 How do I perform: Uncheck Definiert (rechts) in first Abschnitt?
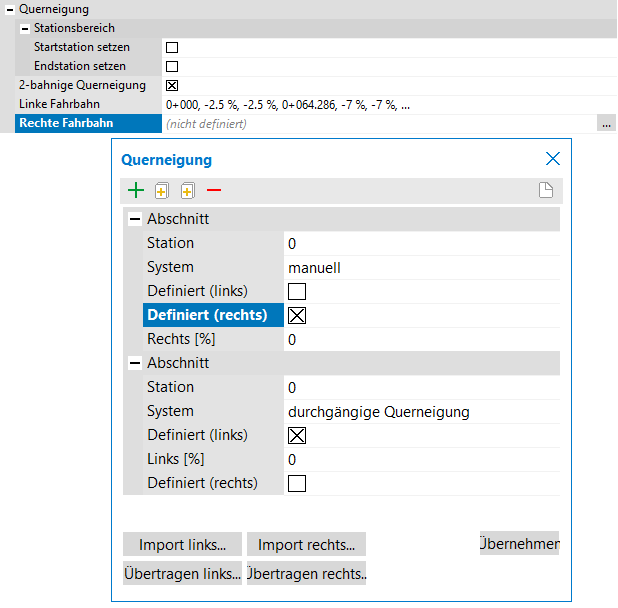[297, 315]
